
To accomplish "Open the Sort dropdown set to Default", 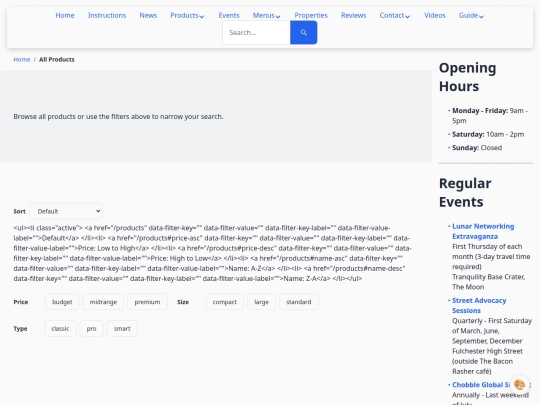I will 65,211.
